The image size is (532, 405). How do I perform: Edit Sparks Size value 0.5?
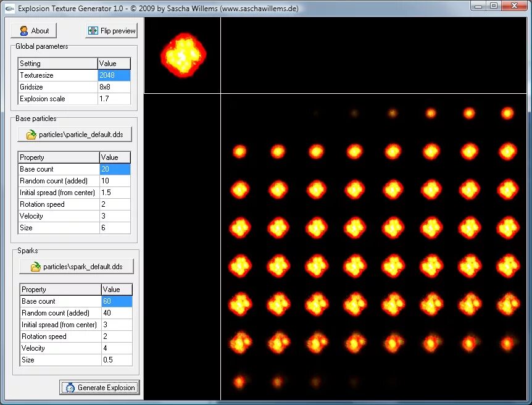pyautogui.click(x=117, y=360)
